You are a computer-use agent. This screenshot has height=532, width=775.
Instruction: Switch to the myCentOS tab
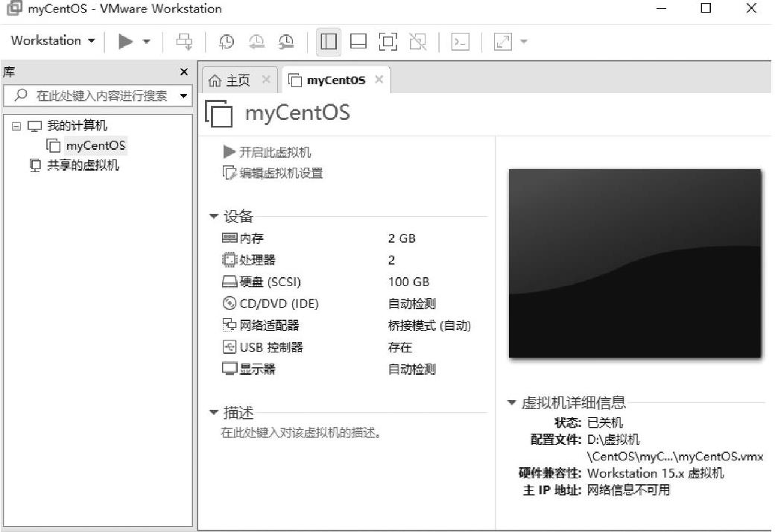(335, 80)
